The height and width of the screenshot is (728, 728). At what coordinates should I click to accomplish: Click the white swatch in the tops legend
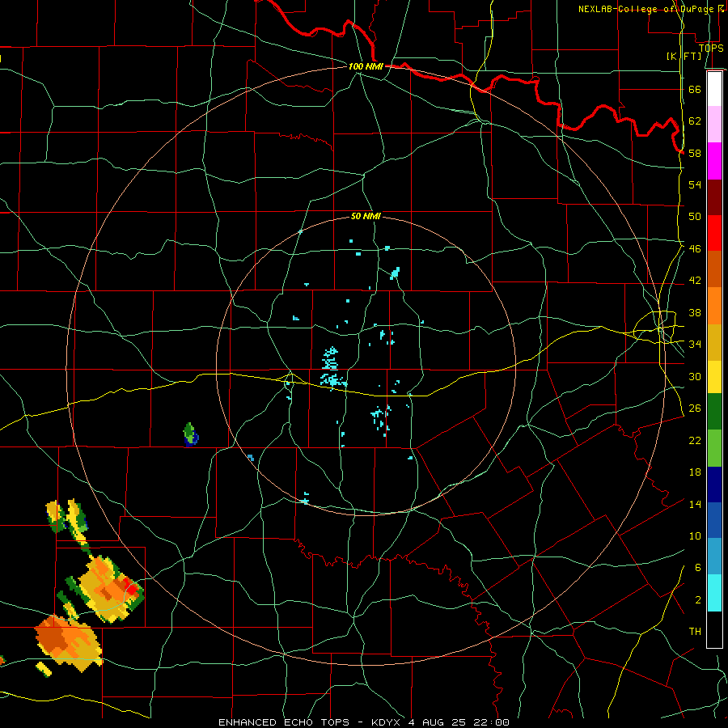click(714, 89)
